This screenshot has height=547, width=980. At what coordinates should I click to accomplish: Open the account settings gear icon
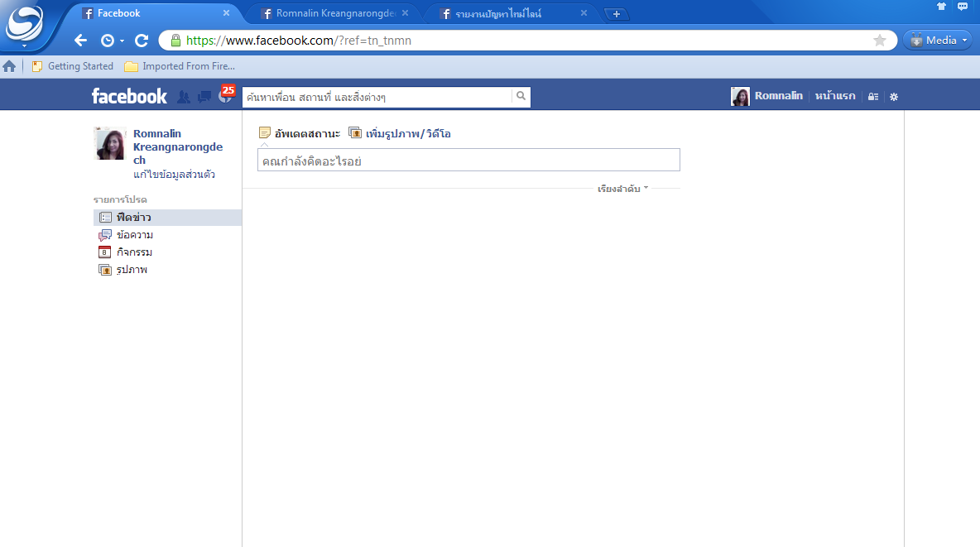(894, 96)
